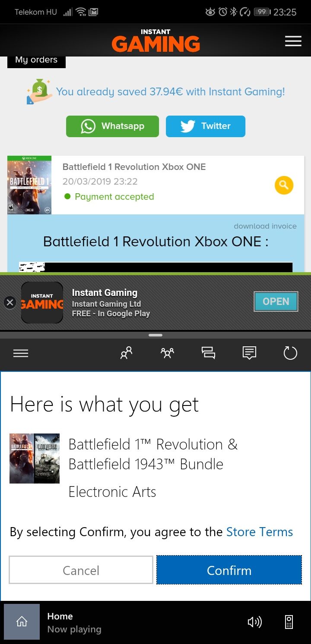Image resolution: width=311 pixels, height=644 pixels.
Task: Open the friends icon in Xbox toolbar
Action: click(126, 353)
